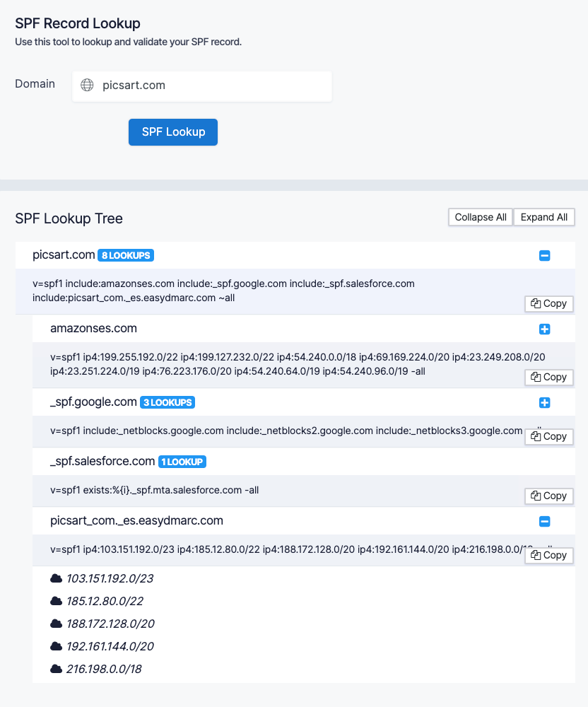
Task: Click the picsart.com SPF record text
Action: pos(223,291)
